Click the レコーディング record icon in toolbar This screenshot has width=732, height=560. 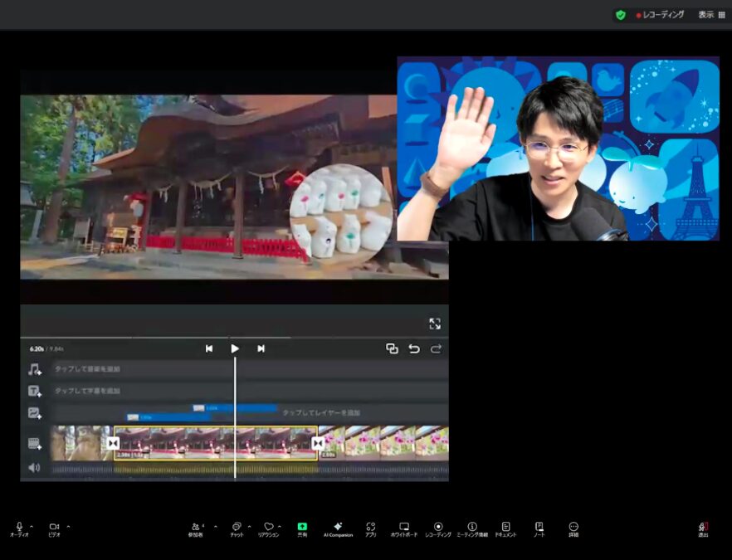[x=438, y=528]
